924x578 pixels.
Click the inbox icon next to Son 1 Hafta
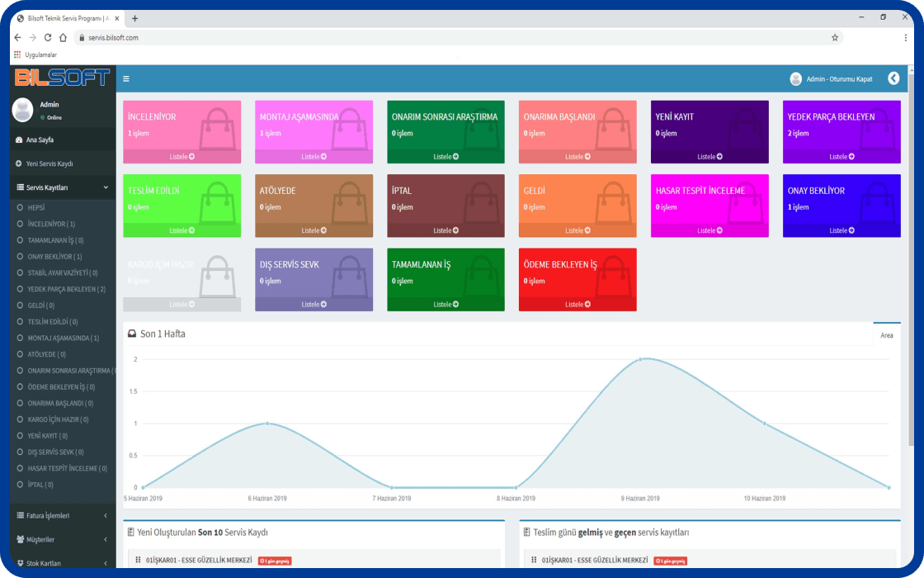[132, 334]
